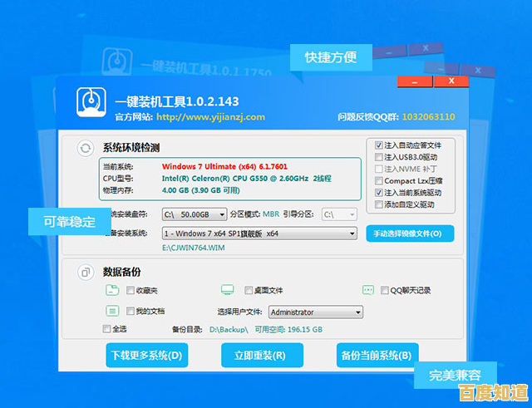Image resolution: width=532 pixels, height=408 pixels.
Task: Click 备份当前系统(B) button
Action: click(x=377, y=356)
